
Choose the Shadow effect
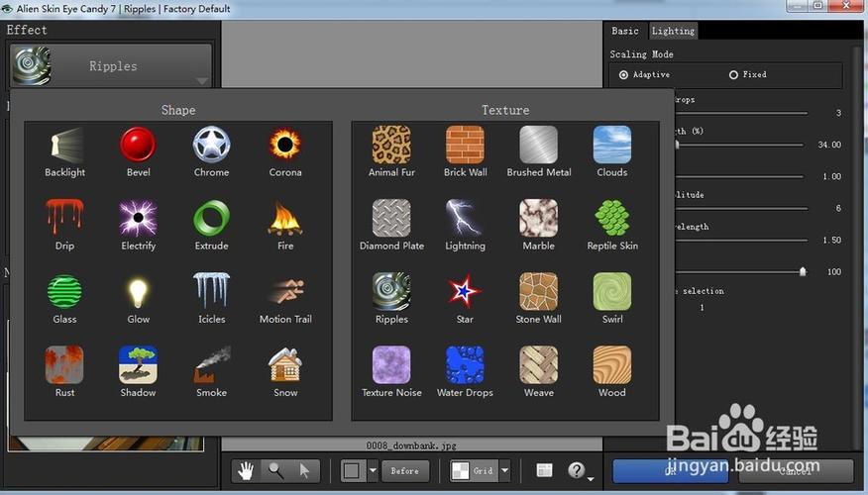click(138, 372)
